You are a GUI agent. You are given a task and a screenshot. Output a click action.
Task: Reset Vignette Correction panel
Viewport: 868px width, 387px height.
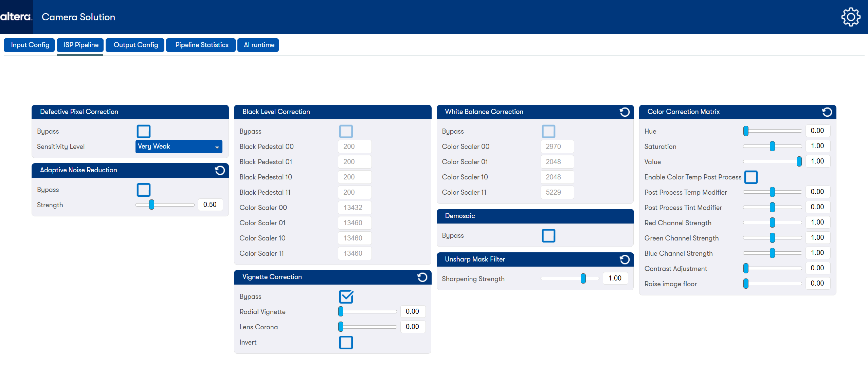422,277
